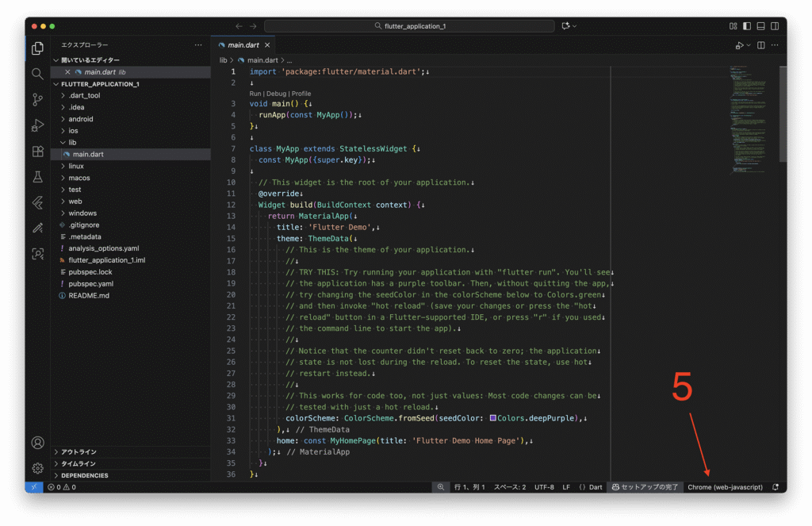
Task: Open pubspec.yaml in the file tree
Action: tap(90, 284)
